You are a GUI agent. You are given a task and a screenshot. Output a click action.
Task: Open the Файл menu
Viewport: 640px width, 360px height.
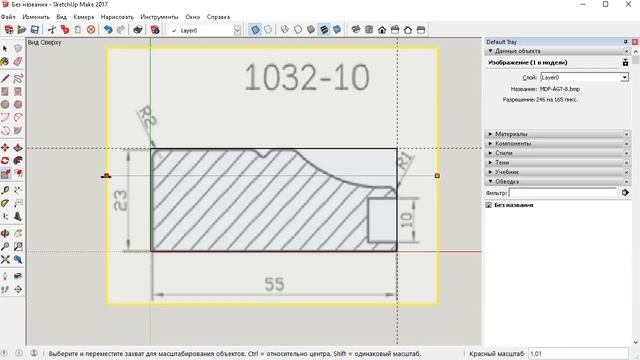coord(8,17)
